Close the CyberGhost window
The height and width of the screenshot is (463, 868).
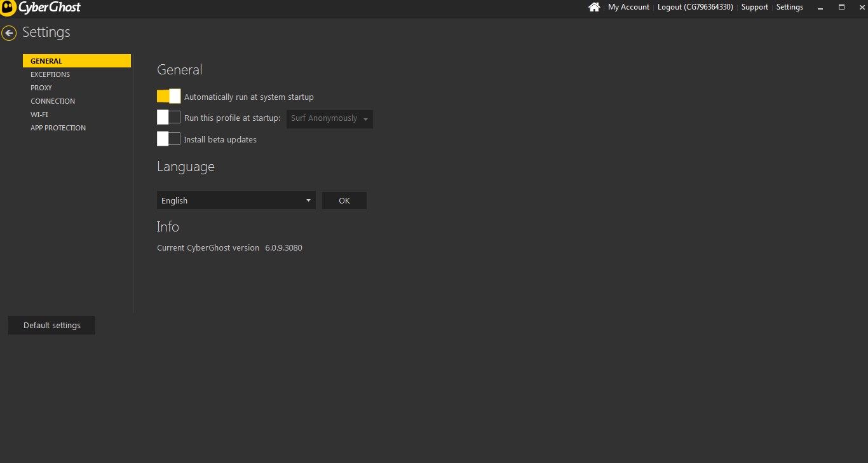tap(861, 7)
